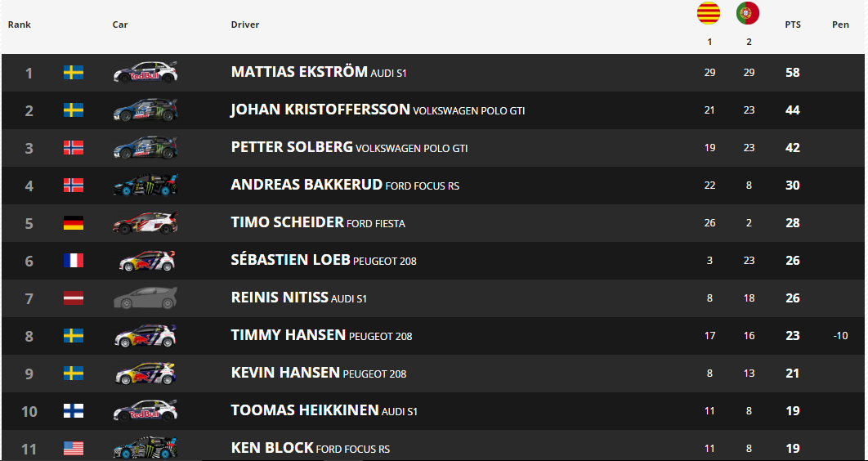Click the Norwegian flag beside Petter Solberg
Image resolution: width=868 pixels, height=461 pixels.
click(74, 148)
